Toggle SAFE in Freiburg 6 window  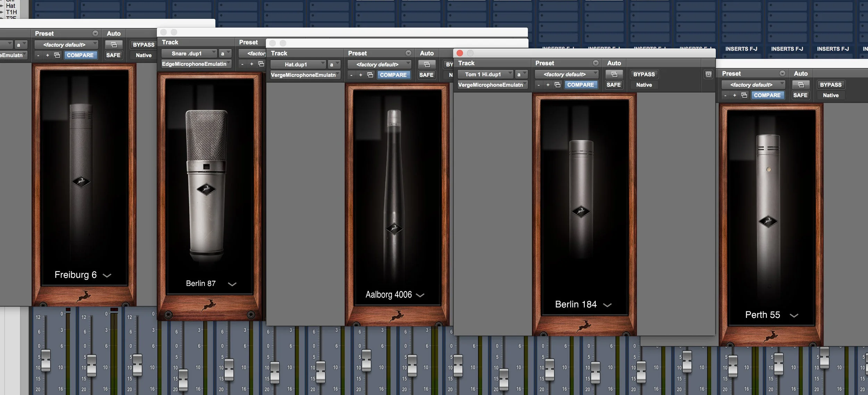point(113,55)
